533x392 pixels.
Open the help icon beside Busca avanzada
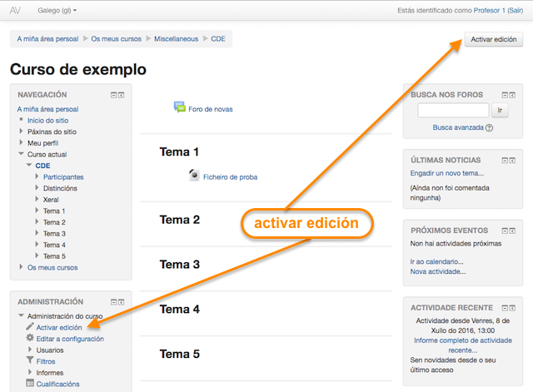coord(489,128)
